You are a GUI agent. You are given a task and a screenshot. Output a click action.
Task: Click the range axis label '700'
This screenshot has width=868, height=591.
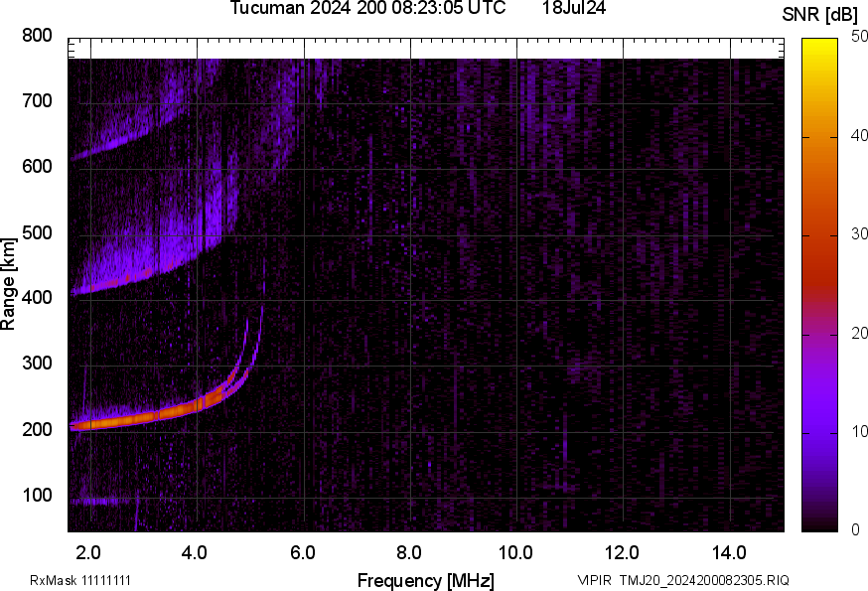37,100
